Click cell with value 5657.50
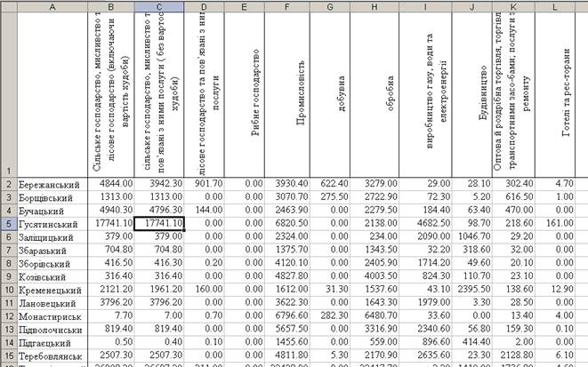588x367 pixels. tap(287, 329)
